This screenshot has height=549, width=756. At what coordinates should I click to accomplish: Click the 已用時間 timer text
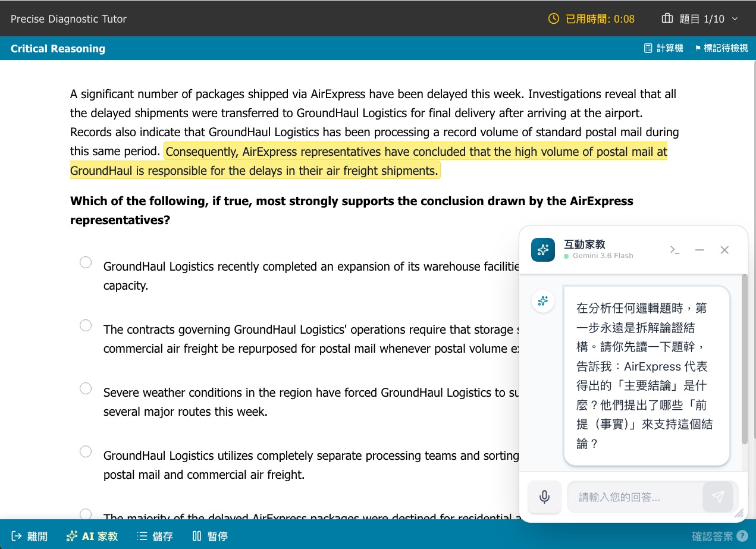point(600,18)
